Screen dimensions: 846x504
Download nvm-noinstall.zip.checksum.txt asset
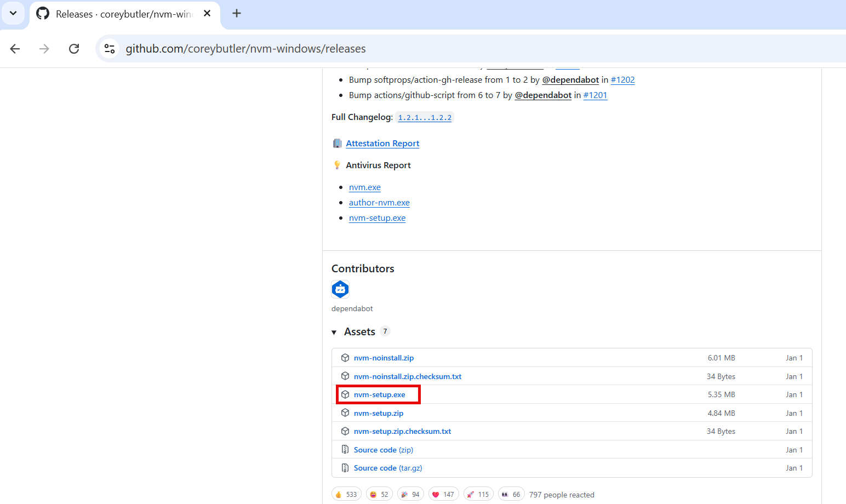(x=408, y=376)
